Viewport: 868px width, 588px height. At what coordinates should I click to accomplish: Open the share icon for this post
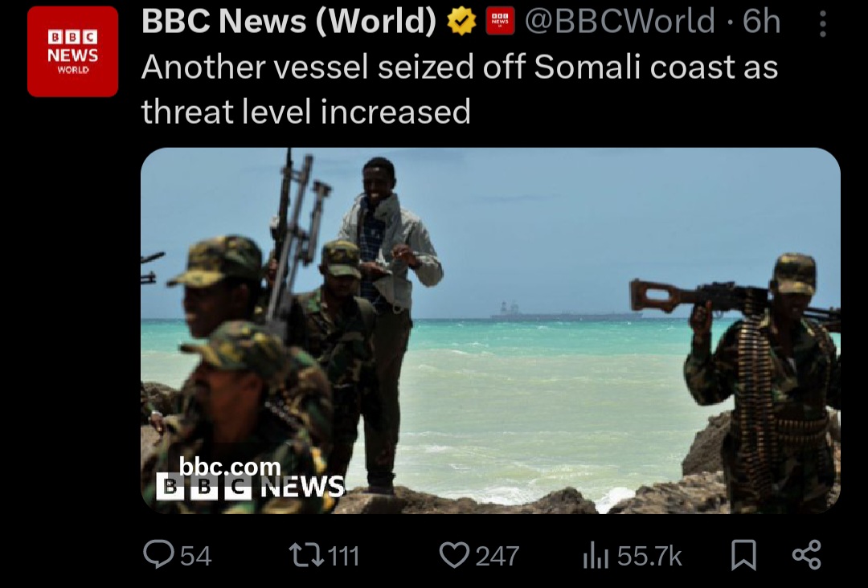[807, 555]
